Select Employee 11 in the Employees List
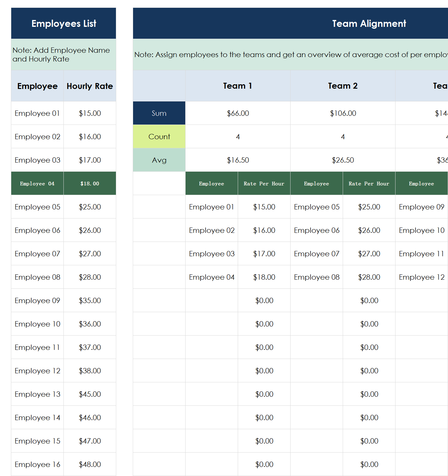This screenshot has height=476, width=448. pyautogui.click(x=37, y=347)
